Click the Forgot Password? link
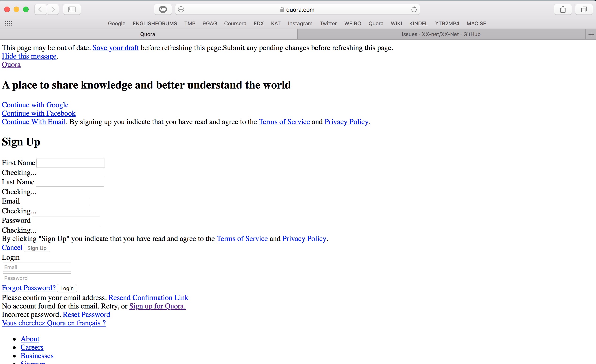 29,288
